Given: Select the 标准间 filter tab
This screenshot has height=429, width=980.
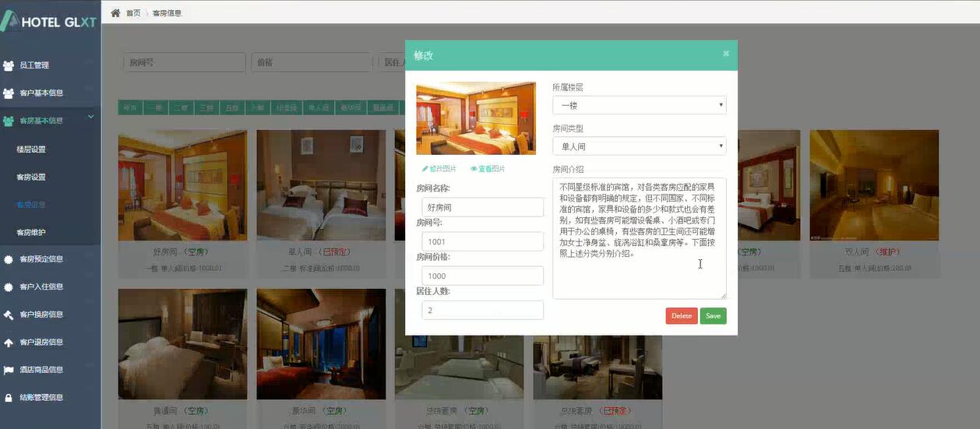Looking at the screenshot, I should coord(287,108).
